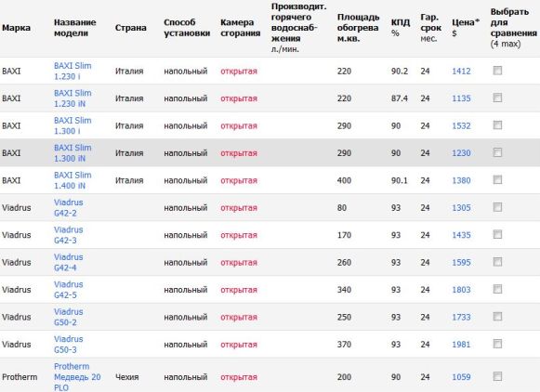Viewport: 540px width, 392px height.
Task: Tick compare checkbox for BAXI Slim 1.230 i
Action: [x=497, y=71]
